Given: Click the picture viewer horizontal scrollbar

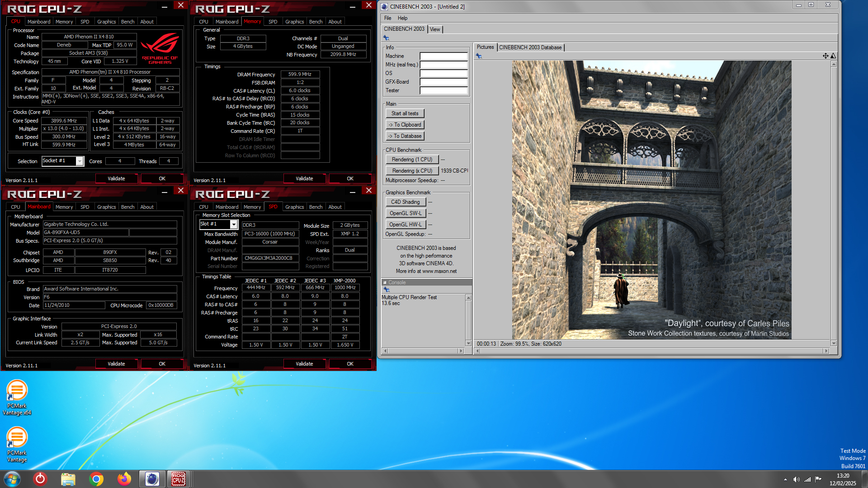Looking at the screenshot, I should [x=651, y=351].
